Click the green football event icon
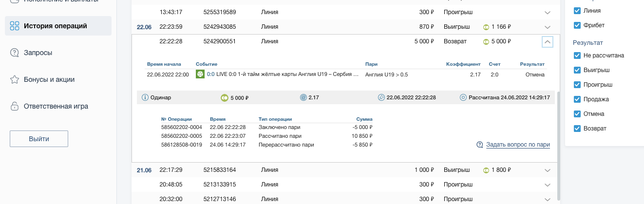 click(200, 74)
